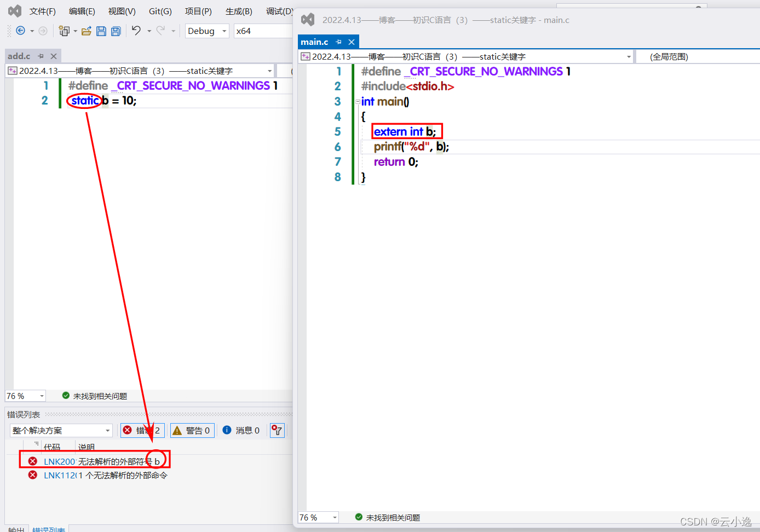Open the LNK1120 error code link
The image size is (760, 532).
(59, 475)
